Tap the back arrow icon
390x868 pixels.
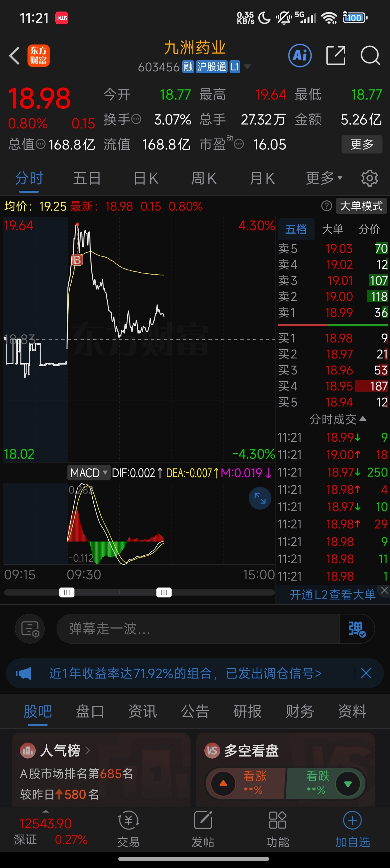[14, 56]
